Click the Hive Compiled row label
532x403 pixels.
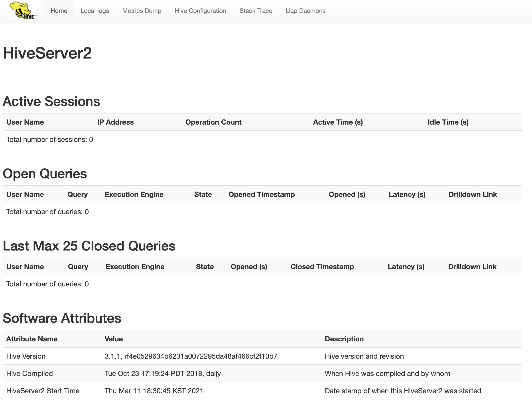click(29, 374)
